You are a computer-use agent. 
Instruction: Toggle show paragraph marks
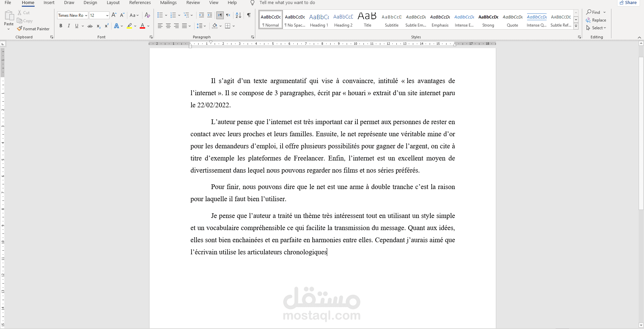pos(249,15)
